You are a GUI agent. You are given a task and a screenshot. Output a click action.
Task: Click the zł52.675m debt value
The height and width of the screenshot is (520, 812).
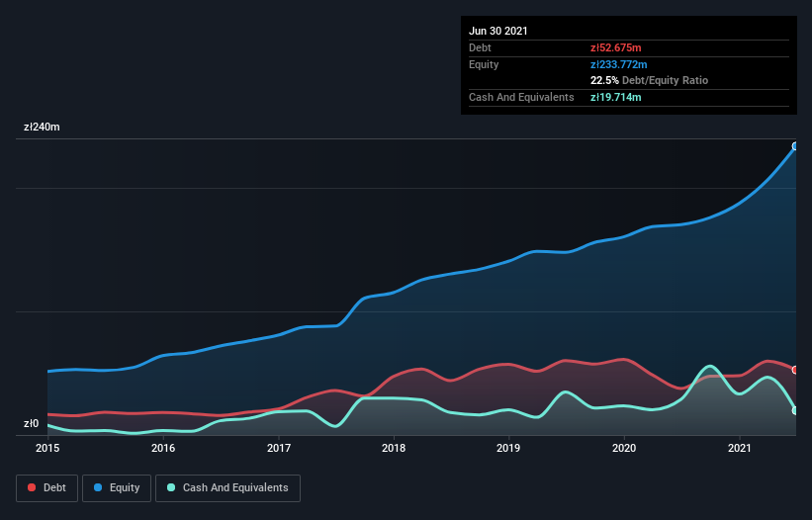point(616,47)
